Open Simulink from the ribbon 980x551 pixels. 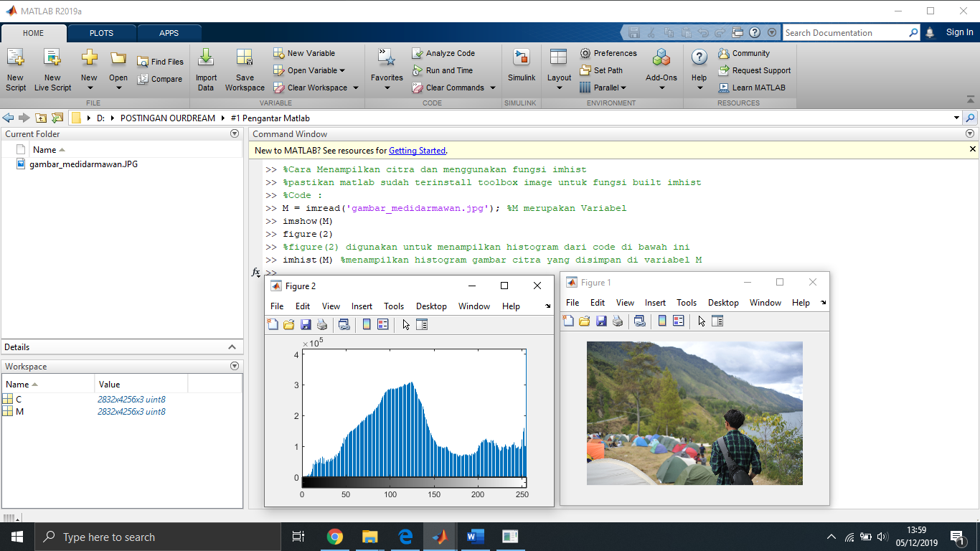[520, 69]
